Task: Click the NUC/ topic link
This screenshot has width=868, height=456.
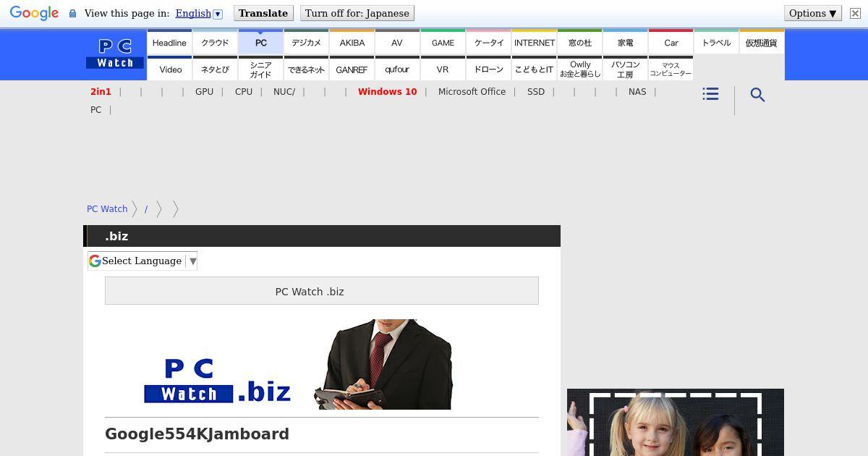Action: 284,92
